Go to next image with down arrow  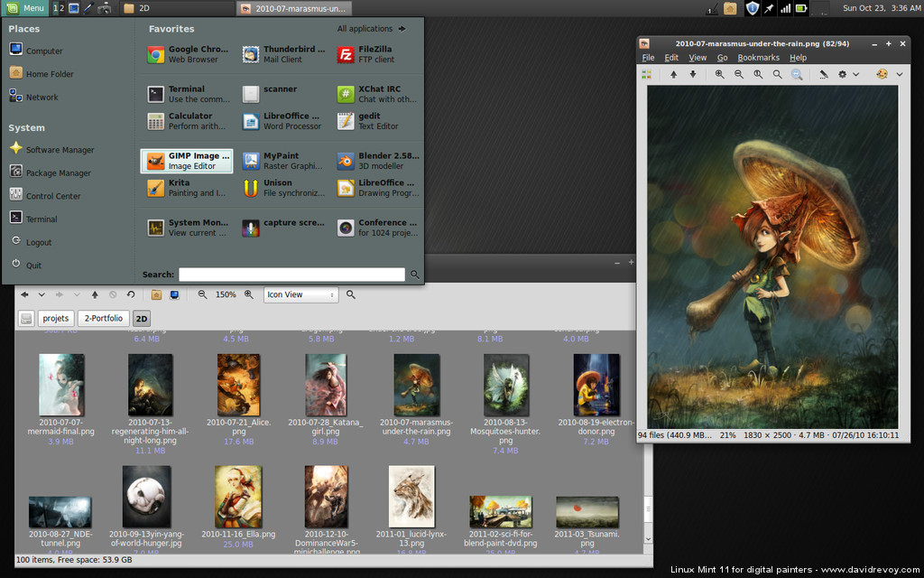click(x=693, y=74)
